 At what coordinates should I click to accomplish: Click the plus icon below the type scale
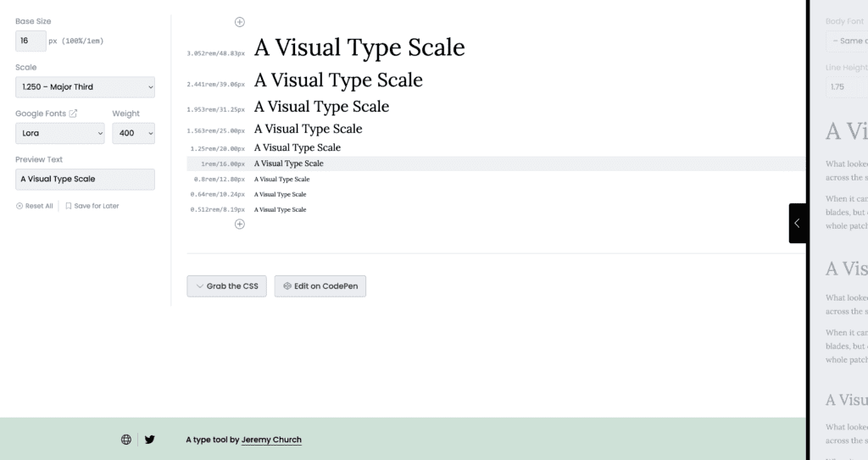tap(239, 224)
